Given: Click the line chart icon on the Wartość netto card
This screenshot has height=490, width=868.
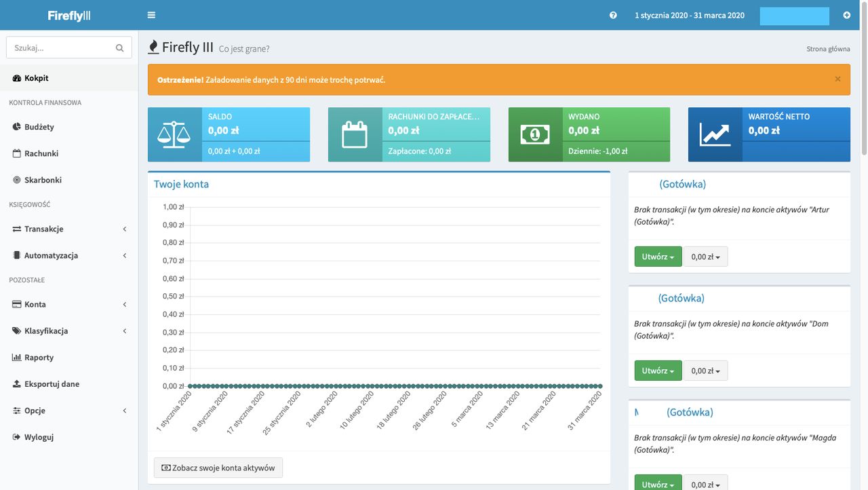Looking at the screenshot, I should point(715,134).
